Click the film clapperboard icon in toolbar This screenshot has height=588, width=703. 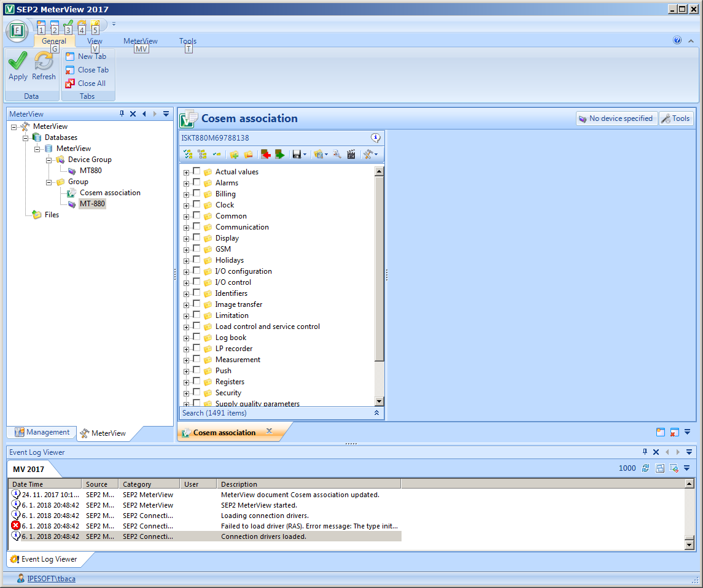click(x=351, y=155)
